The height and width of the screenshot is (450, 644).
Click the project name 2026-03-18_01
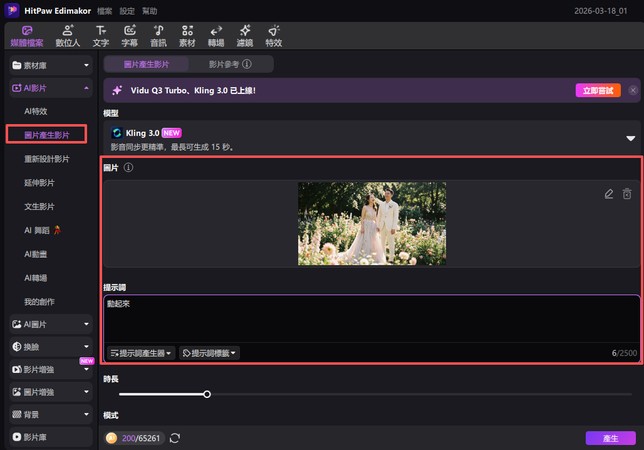click(600, 11)
